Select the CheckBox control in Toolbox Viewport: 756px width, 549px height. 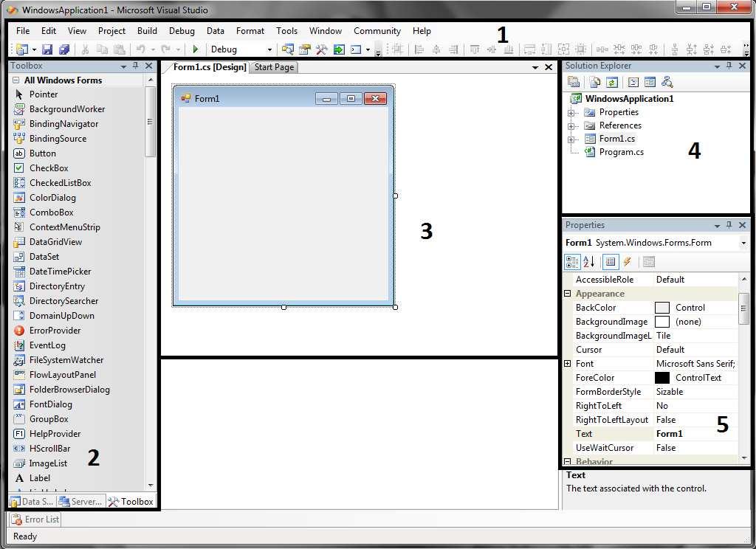pyautogui.click(x=49, y=168)
